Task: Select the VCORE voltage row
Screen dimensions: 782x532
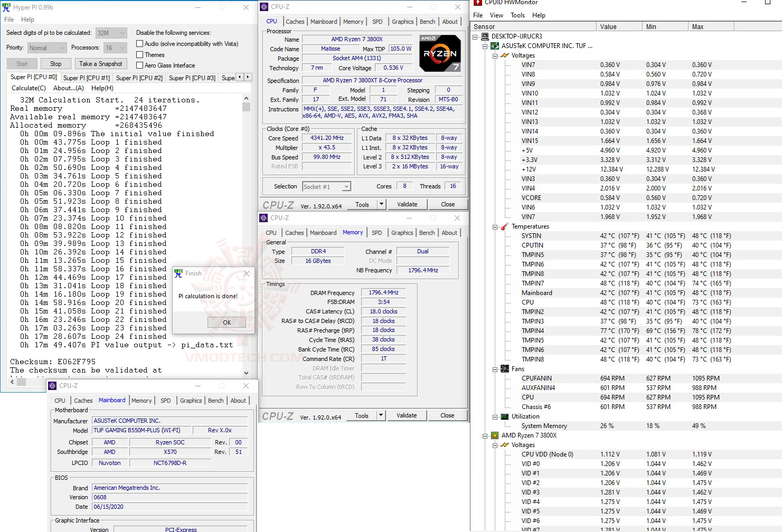Action: coord(626,198)
